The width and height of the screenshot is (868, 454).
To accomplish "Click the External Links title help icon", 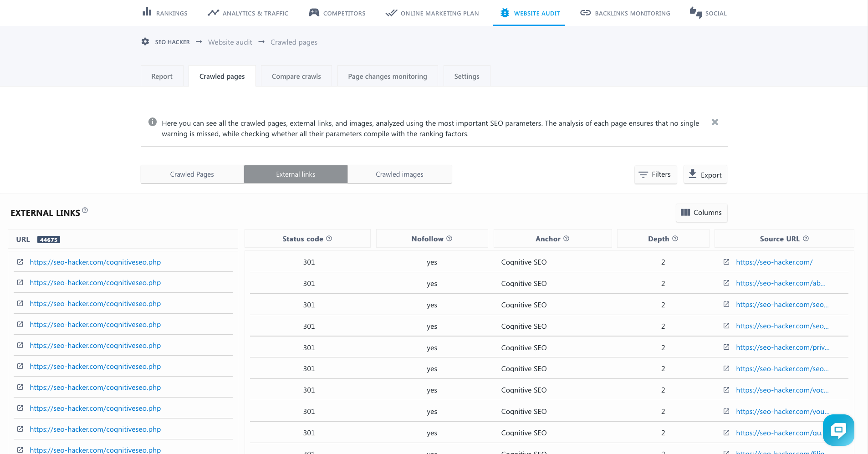I will (x=85, y=210).
